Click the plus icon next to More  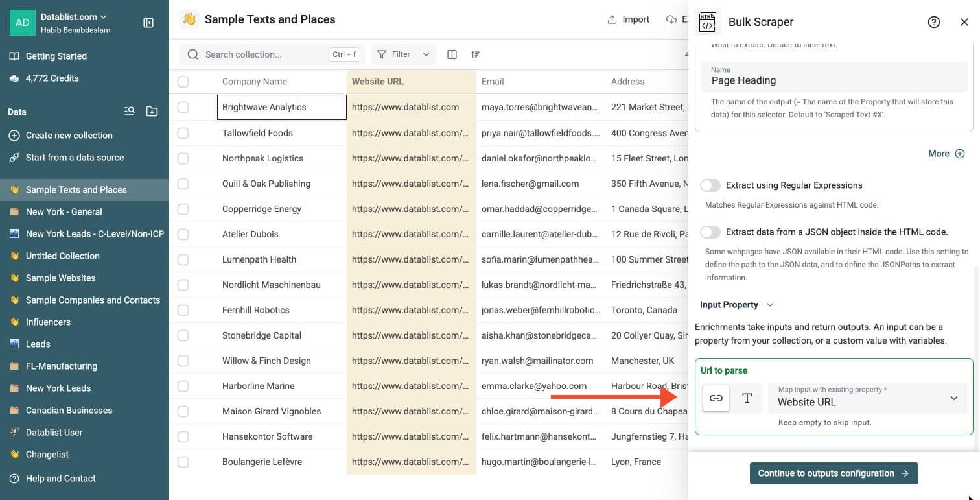click(960, 154)
